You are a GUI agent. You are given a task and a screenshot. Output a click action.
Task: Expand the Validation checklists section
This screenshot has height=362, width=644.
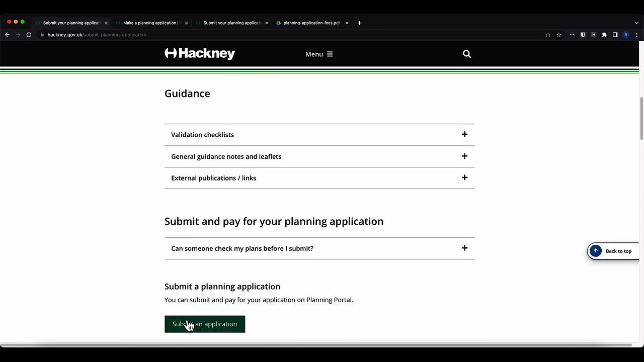point(319,135)
